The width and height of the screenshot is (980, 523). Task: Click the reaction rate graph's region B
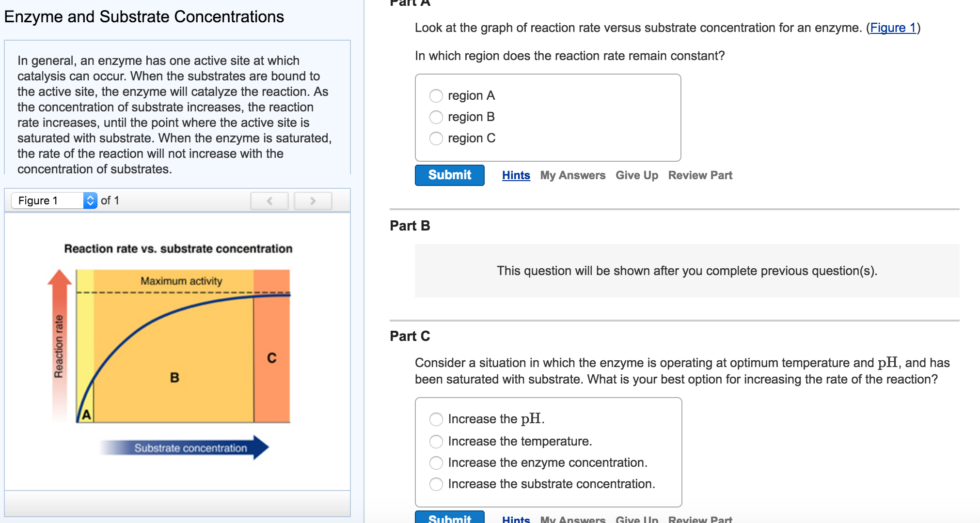(x=174, y=377)
